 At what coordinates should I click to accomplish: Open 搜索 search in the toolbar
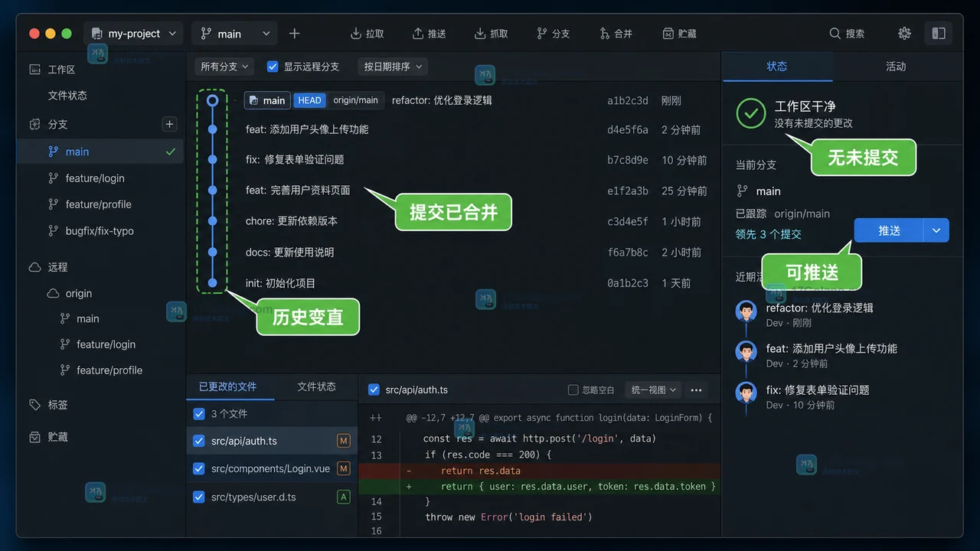[x=847, y=34]
